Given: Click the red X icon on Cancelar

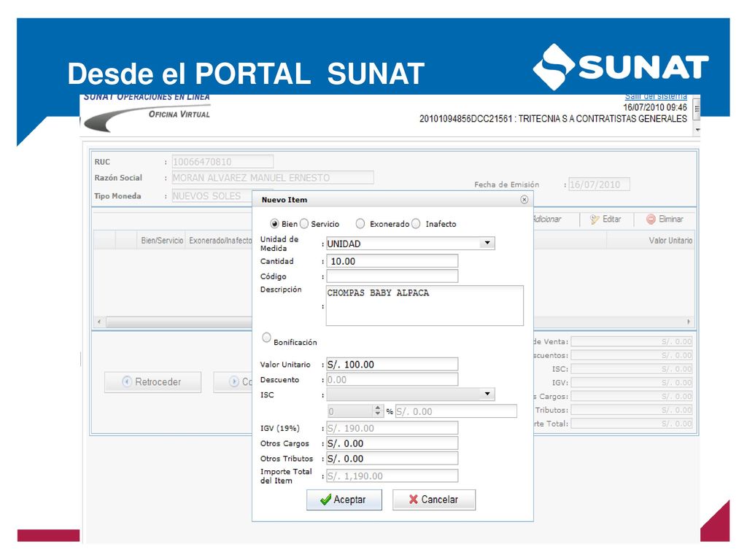Looking at the screenshot, I should (x=414, y=499).
